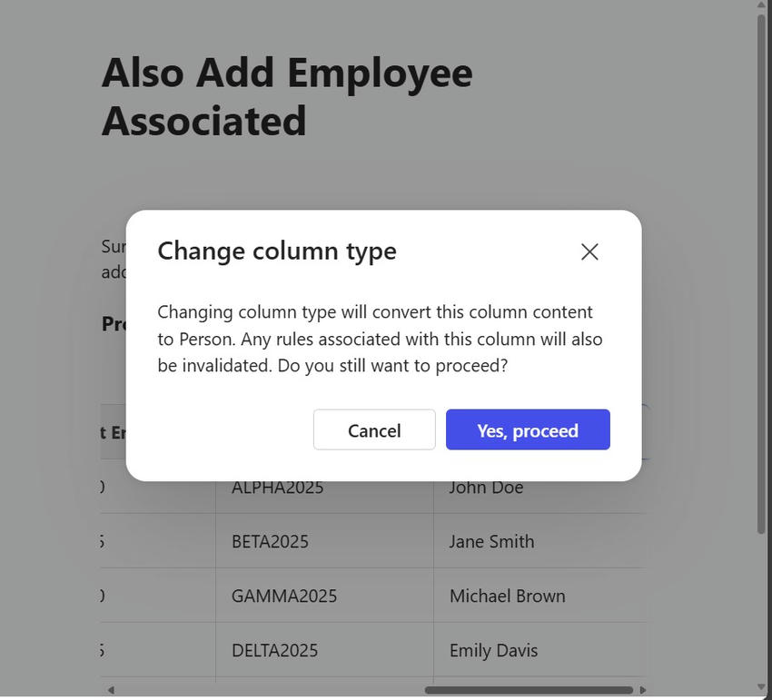Click the Emily Davis cell
The image size is (772, 700).
pos(493,650)
